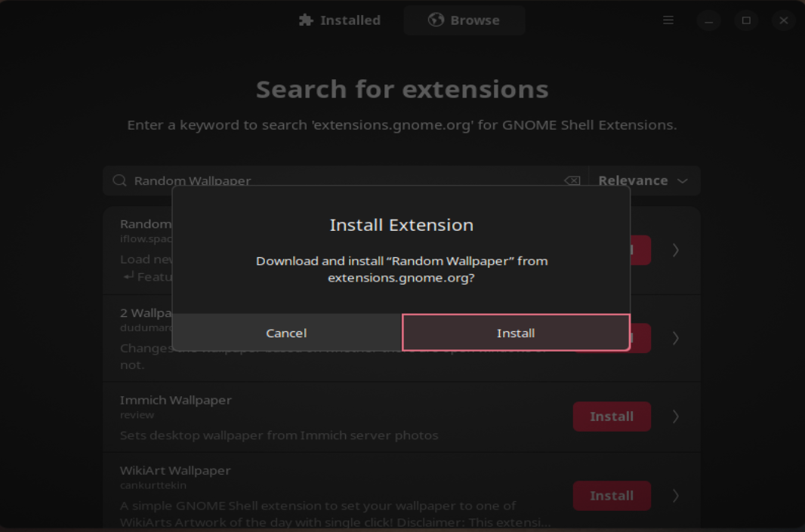The width and height of the screenshot is (805, 532).
Task: Click the puzzle piece icon on Installed tab
Action: 306,20
